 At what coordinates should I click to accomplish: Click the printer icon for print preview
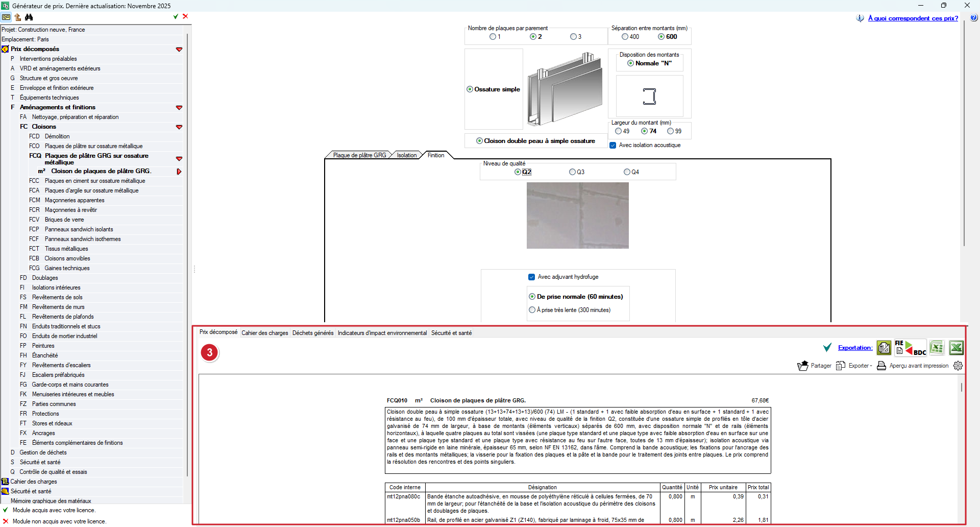[881, 366]
